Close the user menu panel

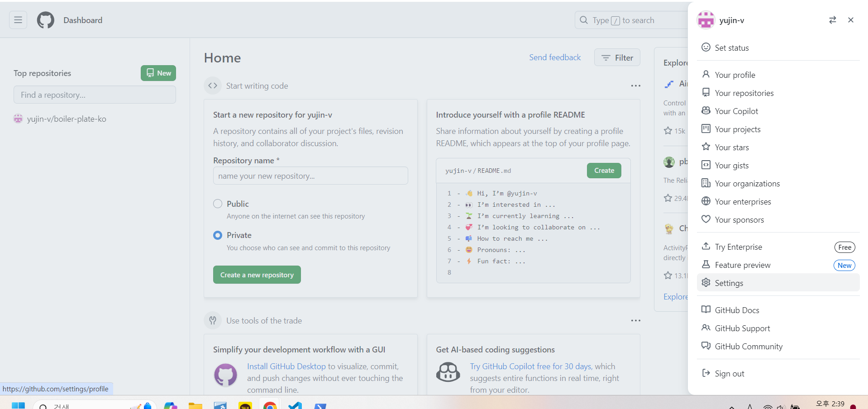tap(850, 20)
